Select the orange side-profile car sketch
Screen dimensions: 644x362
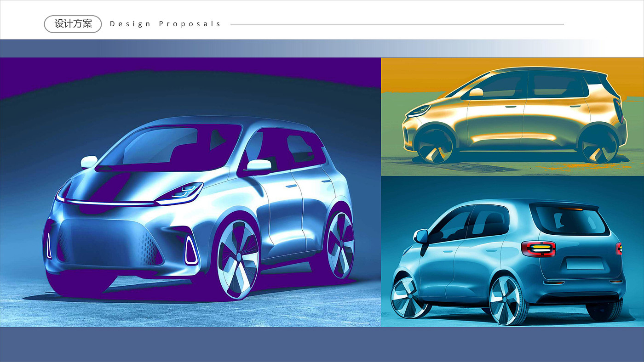point(512,117)
